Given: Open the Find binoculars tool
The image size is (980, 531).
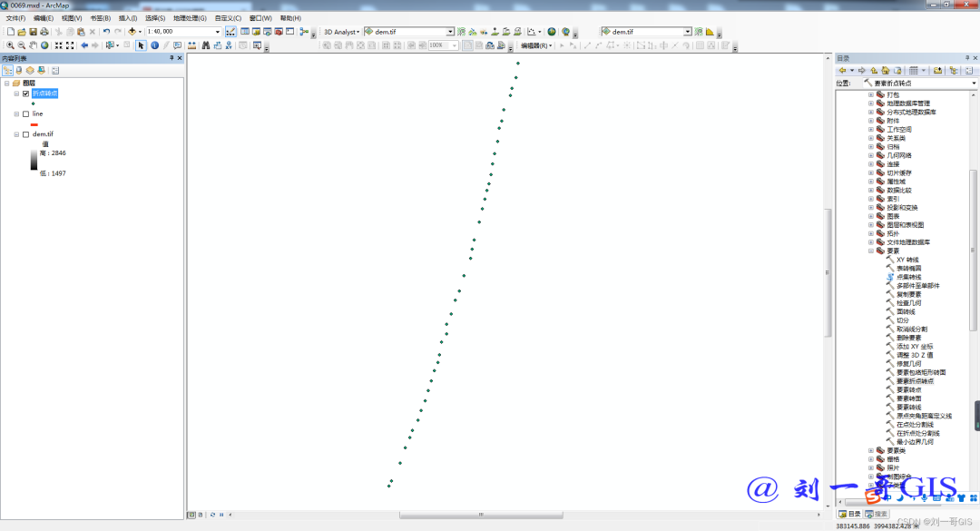Looking at the screenshot, I should click(x=206, y=45).
